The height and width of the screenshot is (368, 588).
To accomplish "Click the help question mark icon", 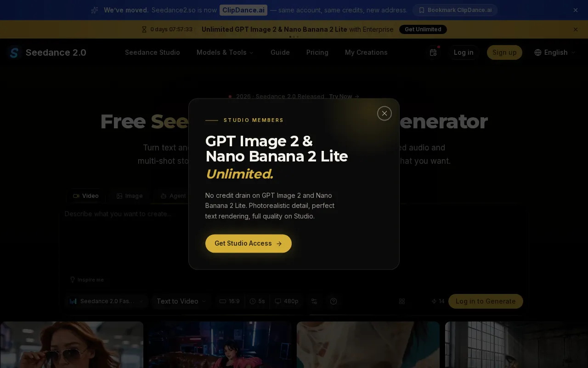I will pos(334,301).
